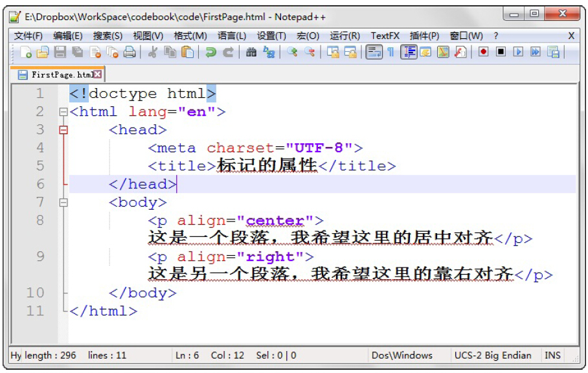Click the Close All documents icon

[113, 52]
